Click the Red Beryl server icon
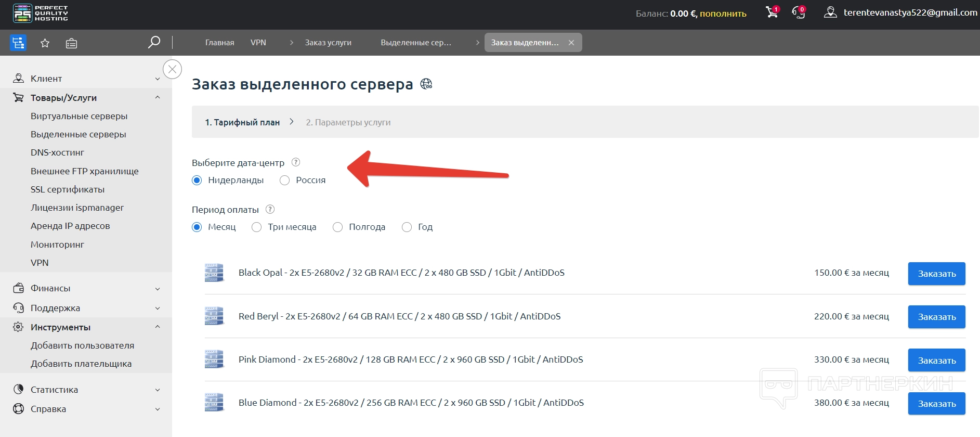The image size is (980, 437). tap(214, 316)
